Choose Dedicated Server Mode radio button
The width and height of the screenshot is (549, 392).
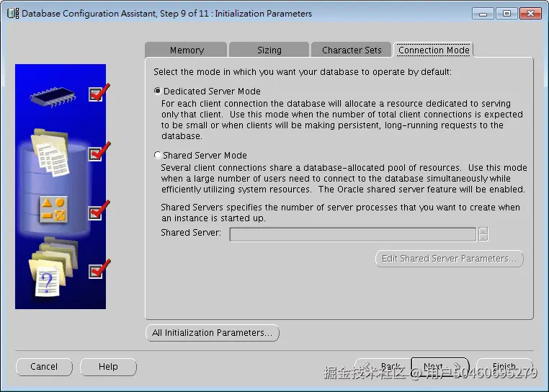(x=158, y=91)
